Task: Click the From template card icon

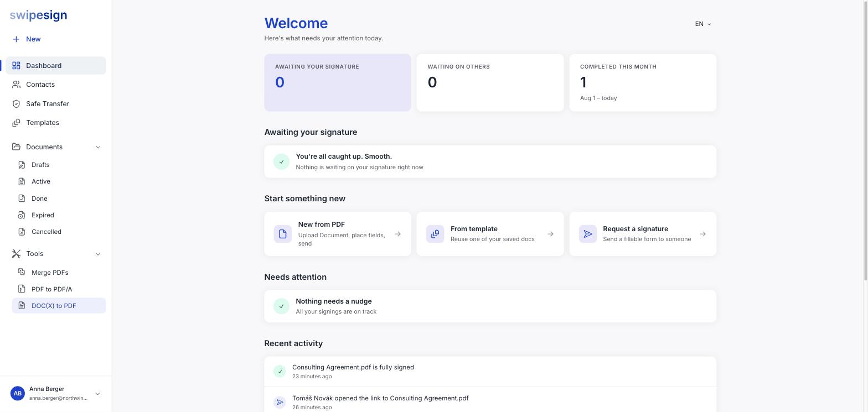Action: [435, 234]
